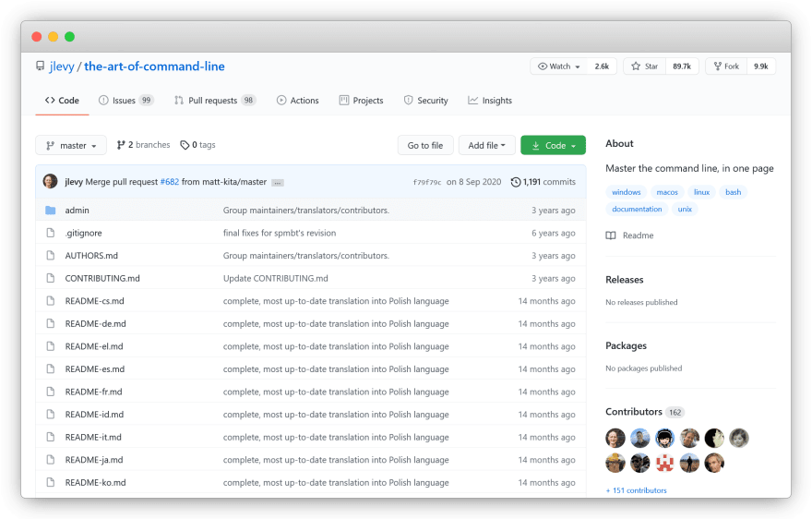Click the first contributor avatar
812x519 pixels.
615,438
